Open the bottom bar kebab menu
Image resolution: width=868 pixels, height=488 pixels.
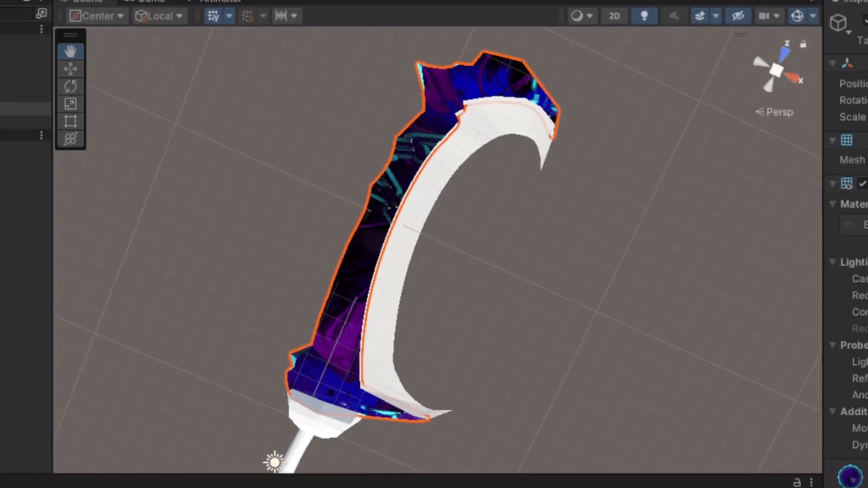click(811, 482)
